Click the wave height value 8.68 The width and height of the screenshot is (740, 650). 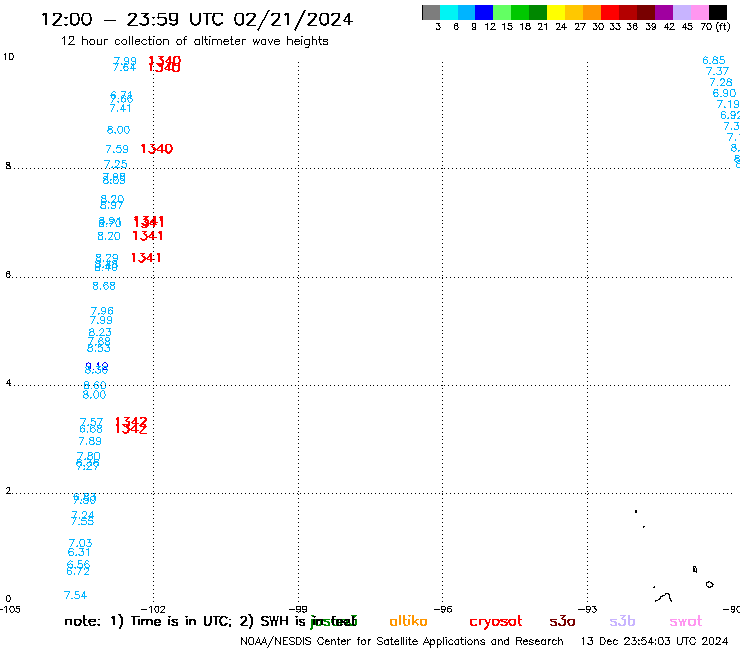pyautogui.click(x=104, y=286)
